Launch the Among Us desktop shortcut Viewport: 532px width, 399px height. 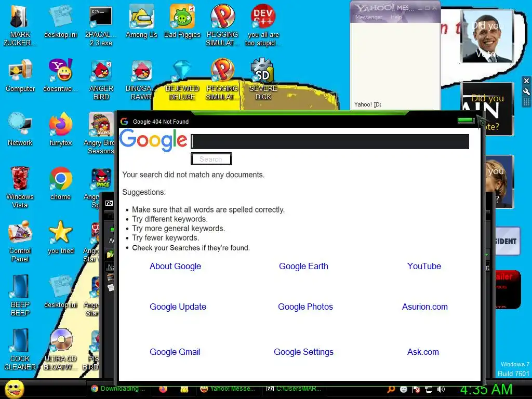coord(141,21)
